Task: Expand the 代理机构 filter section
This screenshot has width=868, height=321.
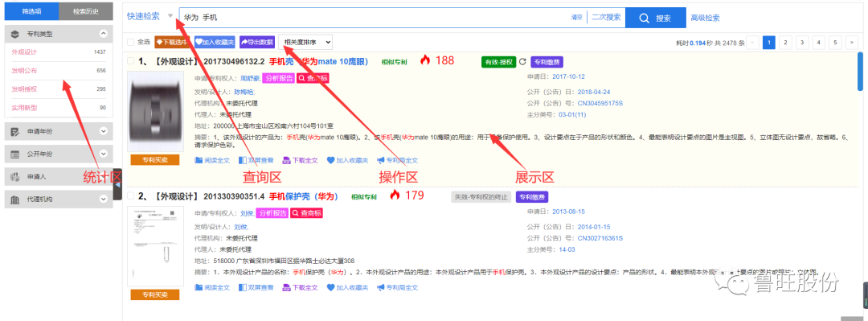Action: [103, 199]
